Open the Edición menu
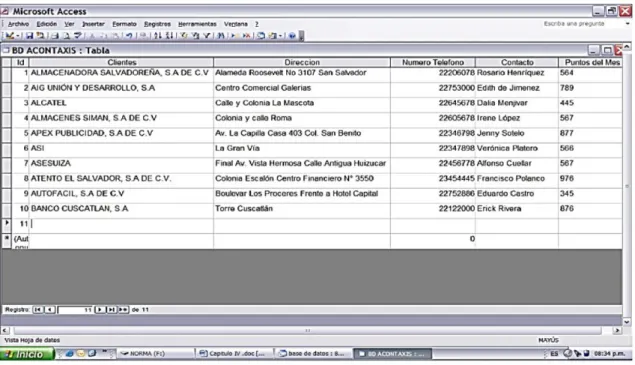The width and height of the screenshot is (635, 365). 47,24
